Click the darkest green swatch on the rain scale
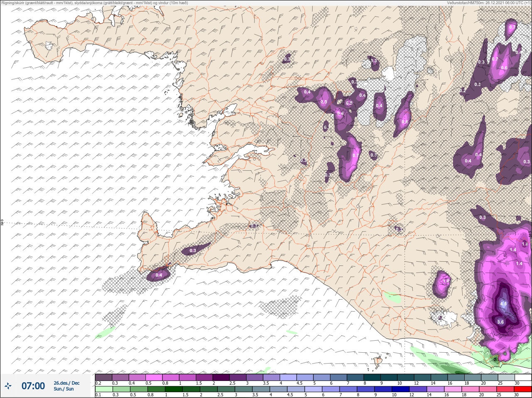The image size is (532, 398). (174, 389)
